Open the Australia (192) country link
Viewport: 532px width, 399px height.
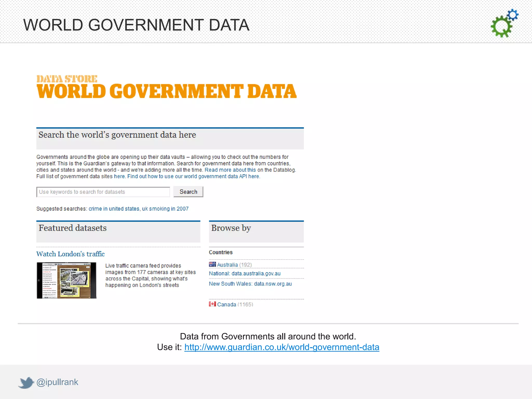234,265
